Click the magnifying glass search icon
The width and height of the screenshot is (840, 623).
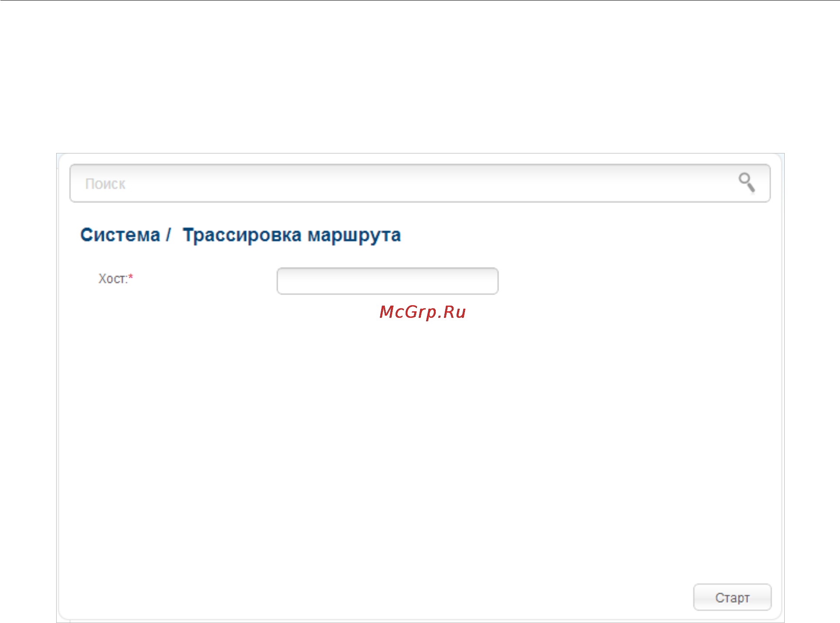point(746,183)
